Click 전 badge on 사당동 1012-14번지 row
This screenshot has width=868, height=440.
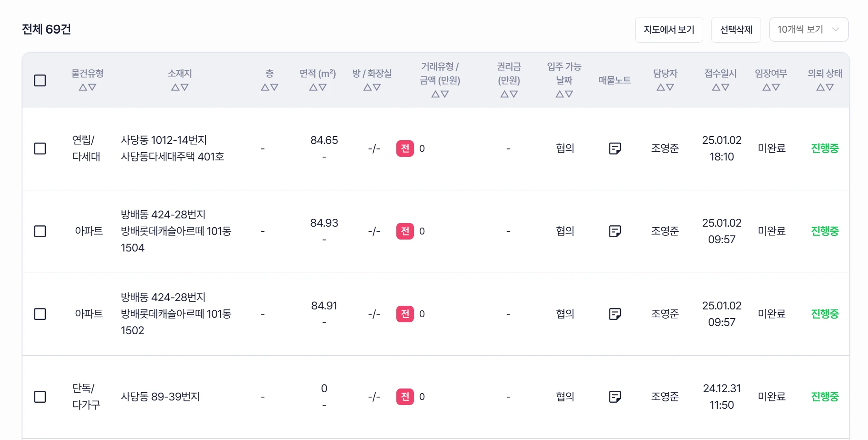click(x=405, y=149)
